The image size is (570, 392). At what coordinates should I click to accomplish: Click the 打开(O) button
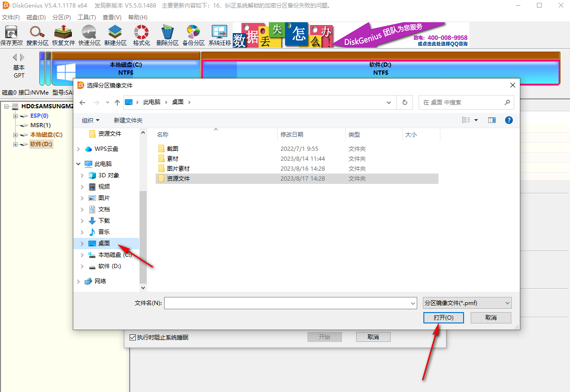443,317
